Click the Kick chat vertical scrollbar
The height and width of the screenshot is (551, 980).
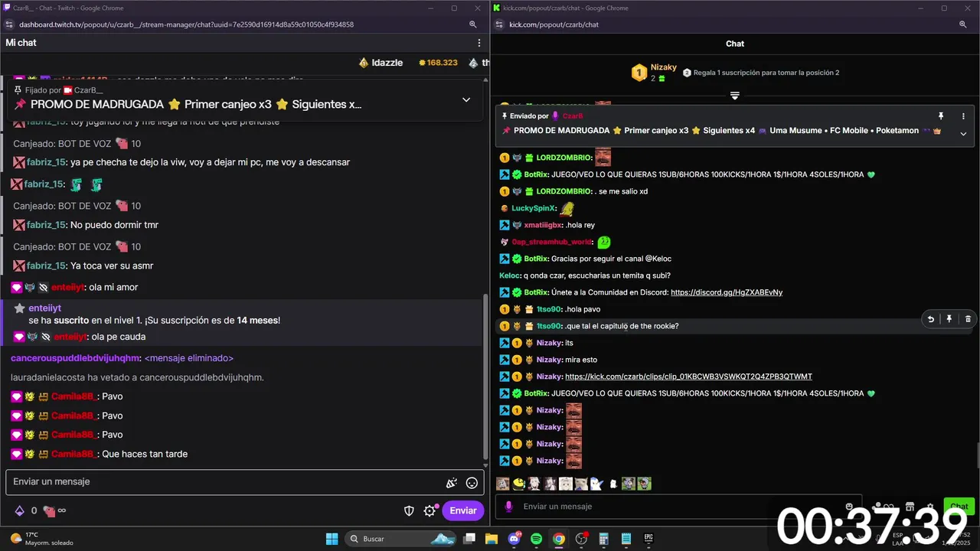[x=977, y=456]
